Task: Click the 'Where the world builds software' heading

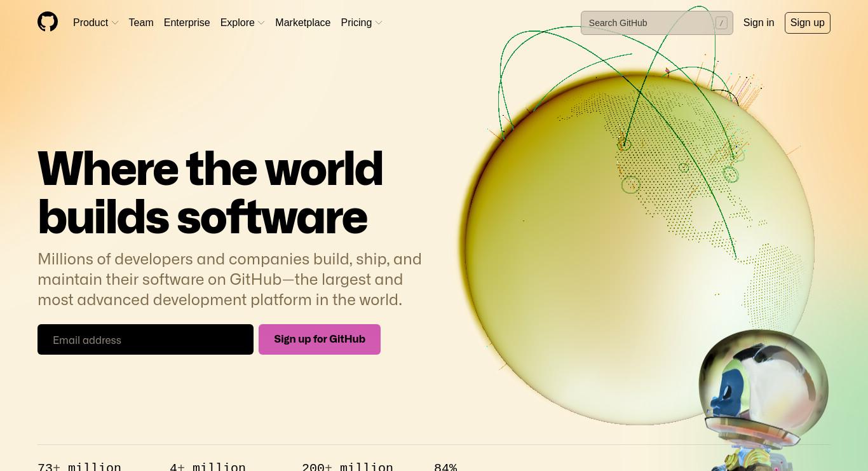Action: pyautogui.click(x=210, y=193)
